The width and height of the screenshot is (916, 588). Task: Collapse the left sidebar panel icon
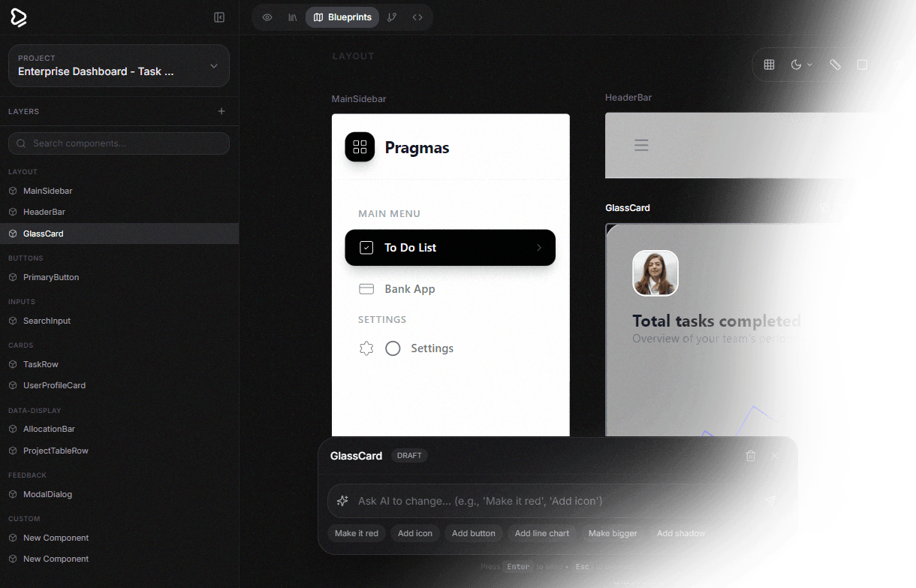[219, 17]
